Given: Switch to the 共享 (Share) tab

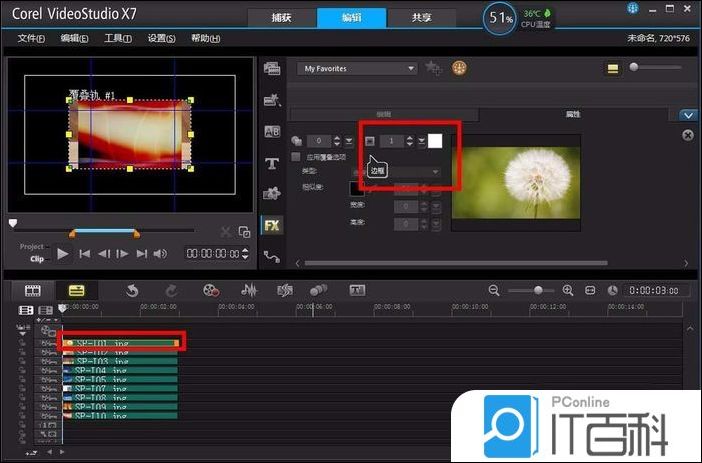Looking at the screenshot, I should 422,18.
